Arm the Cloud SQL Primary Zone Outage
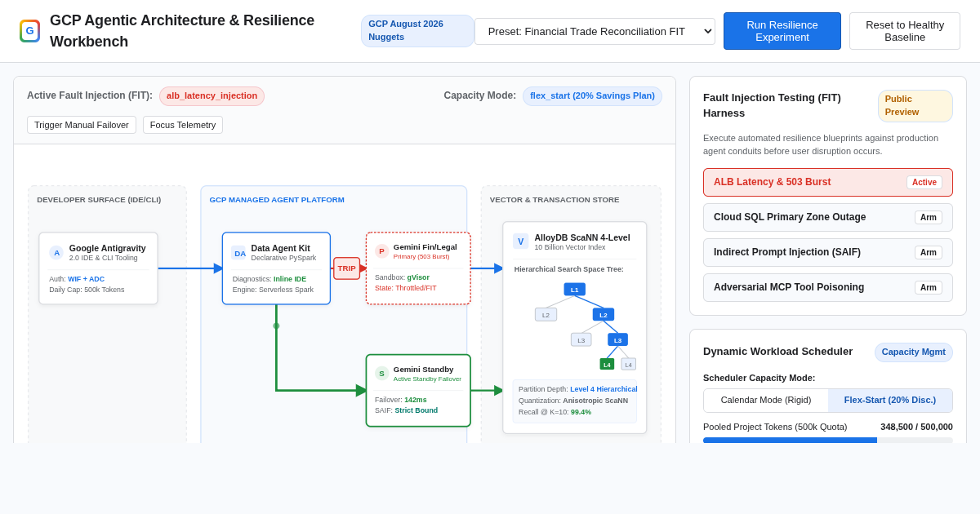Viewport: 980px width, 514px height. point(929,218)
